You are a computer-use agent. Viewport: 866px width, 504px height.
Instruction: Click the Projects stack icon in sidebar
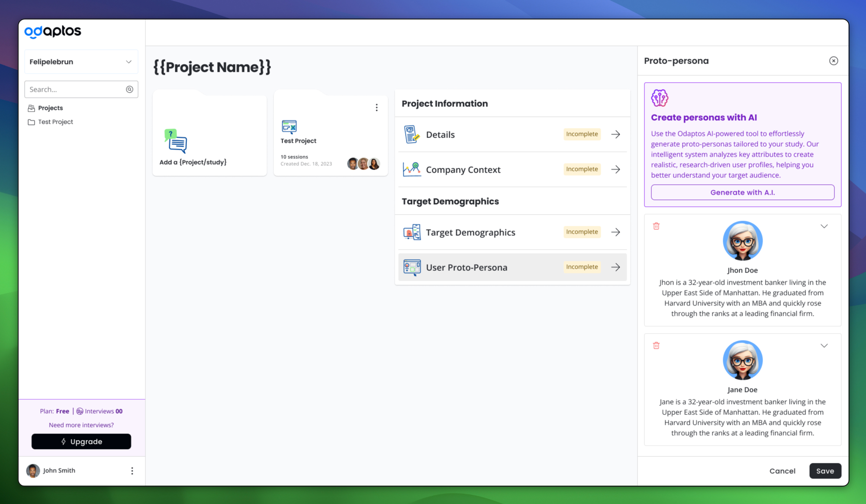pyautogui.click(x=31, y=108)
